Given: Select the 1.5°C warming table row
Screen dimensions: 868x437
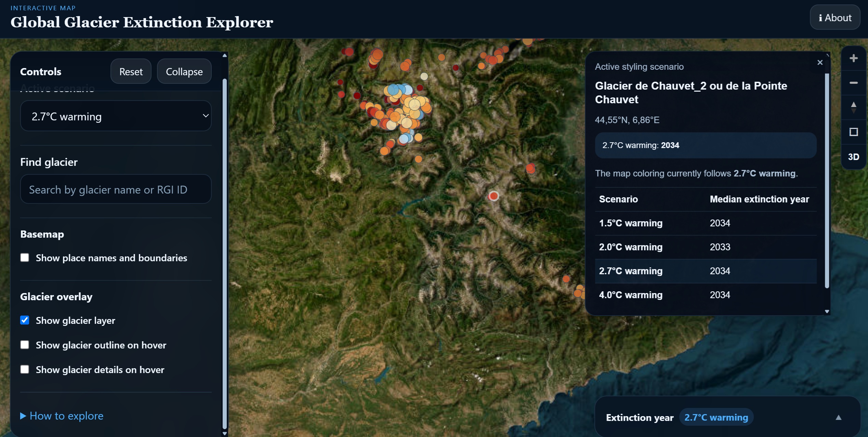Looking at the screenshot, I should click(706, 223).
